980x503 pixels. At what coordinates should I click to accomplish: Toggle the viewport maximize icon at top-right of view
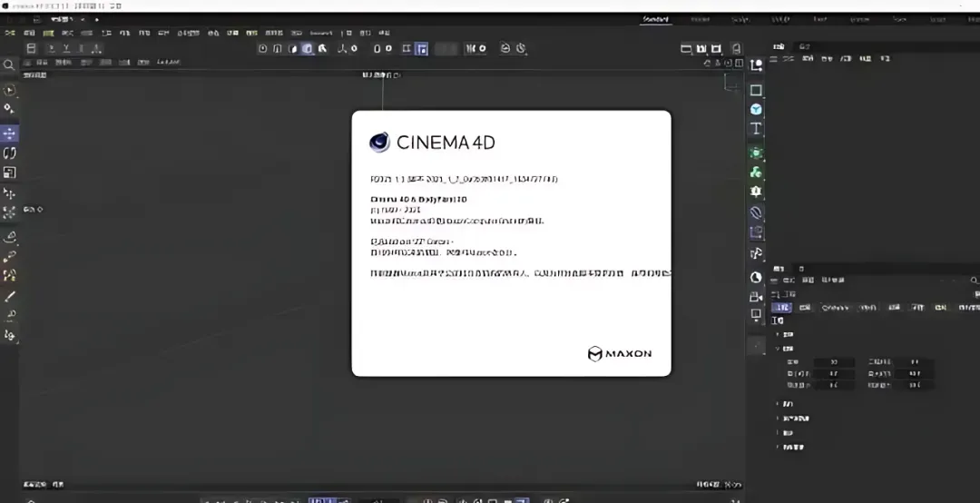click(740, 63)
